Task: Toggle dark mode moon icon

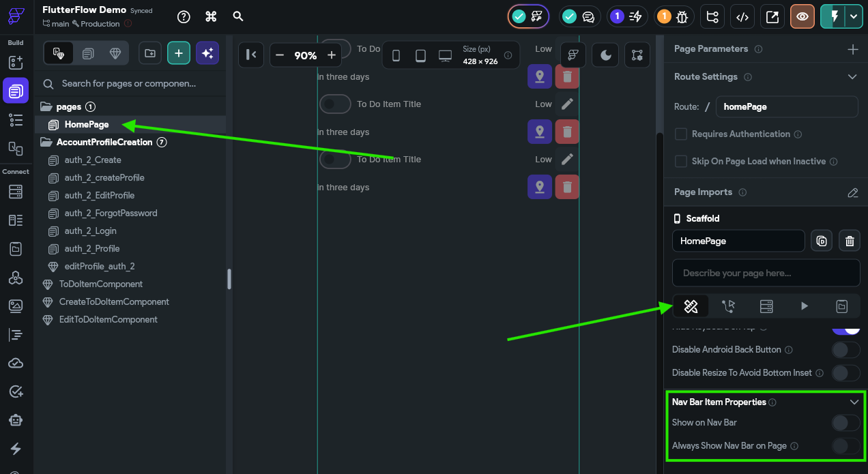Action: pyautogui.click(x=606, y=55)
